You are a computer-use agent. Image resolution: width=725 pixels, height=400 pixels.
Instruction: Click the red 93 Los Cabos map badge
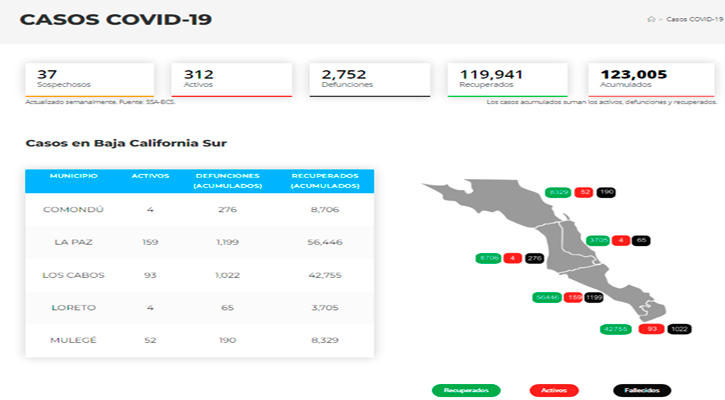click(651, 329)
